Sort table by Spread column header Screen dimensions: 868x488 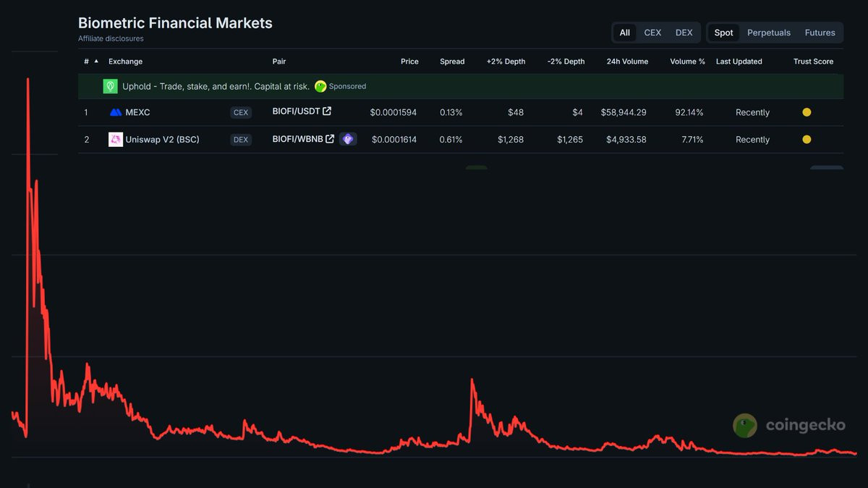pyautogui.click(x=452, y=62)
